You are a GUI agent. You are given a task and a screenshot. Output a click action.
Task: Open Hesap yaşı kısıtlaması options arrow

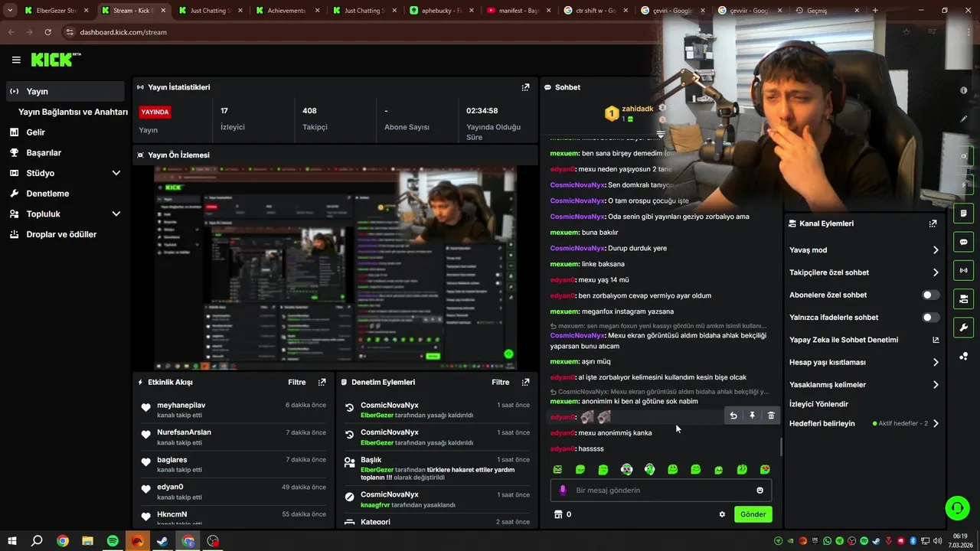click(936, 362)
